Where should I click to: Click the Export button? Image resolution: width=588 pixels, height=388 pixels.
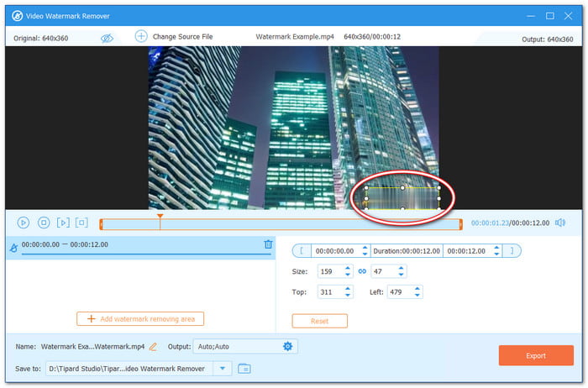(536, 355)
